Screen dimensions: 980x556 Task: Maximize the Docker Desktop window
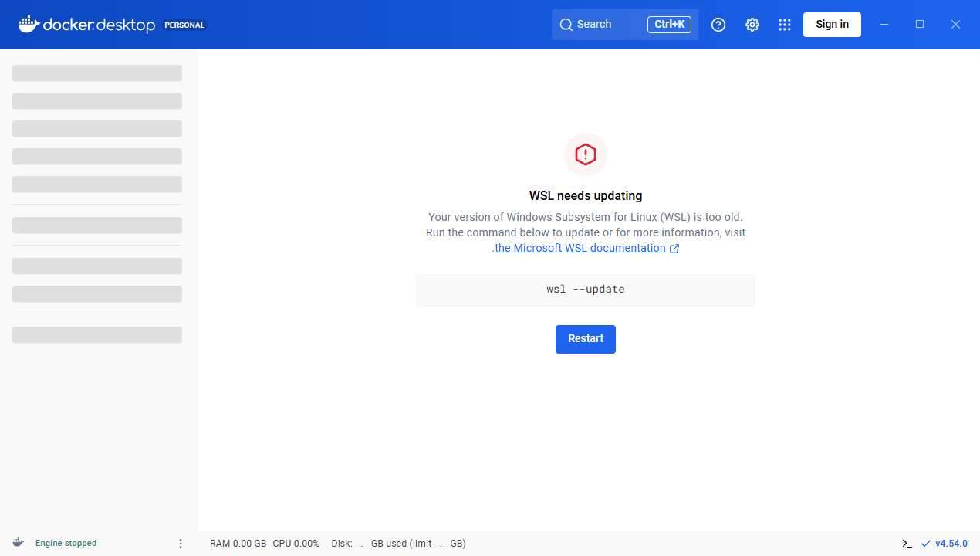click(x=920, y=25)
